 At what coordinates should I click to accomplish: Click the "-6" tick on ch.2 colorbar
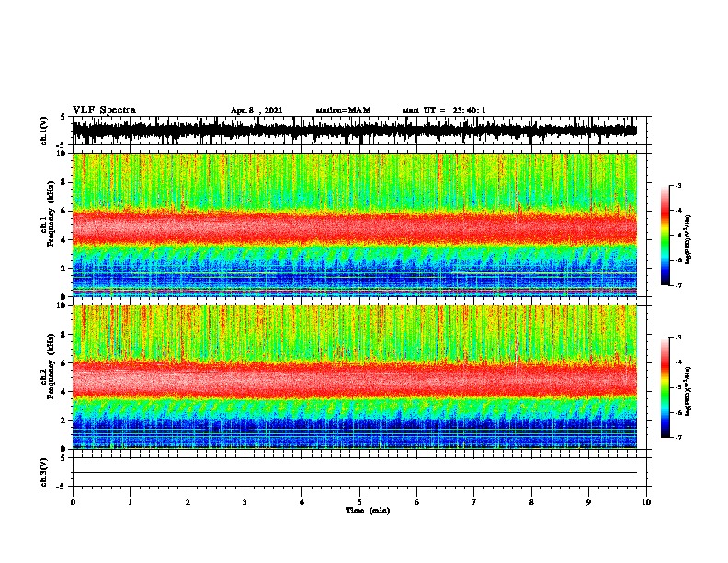pyautogui.click(x=677, y=412)
